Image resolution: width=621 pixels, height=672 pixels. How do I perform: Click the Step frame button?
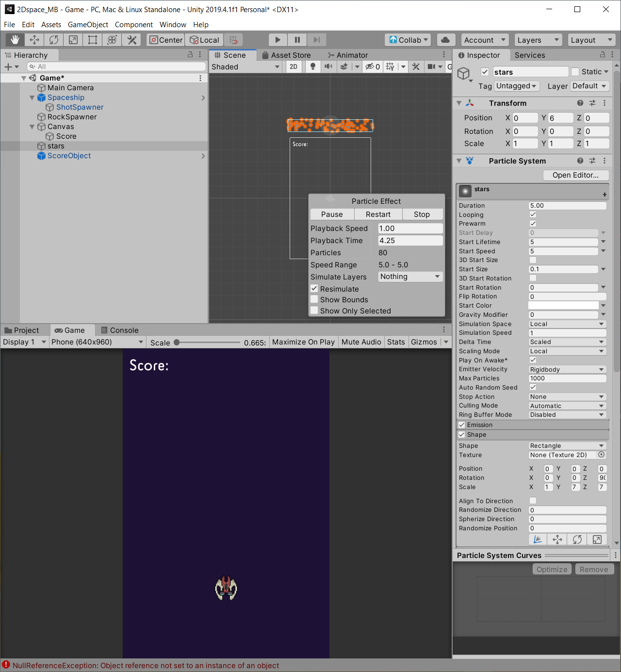(317, 40)
